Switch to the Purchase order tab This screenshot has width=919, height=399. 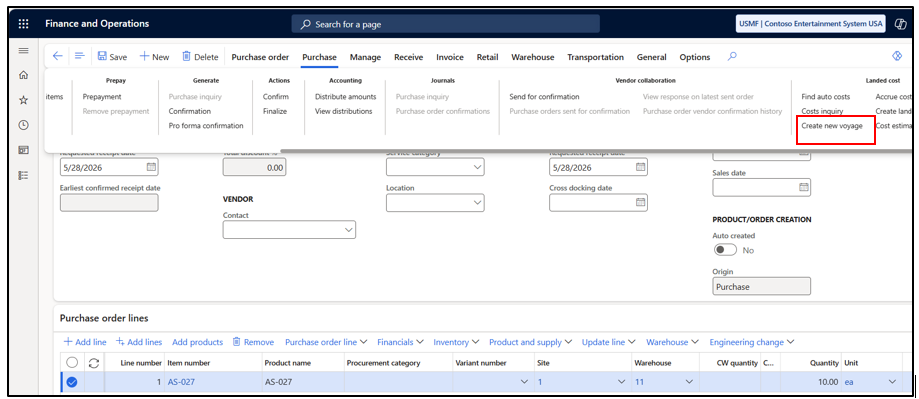260,57
